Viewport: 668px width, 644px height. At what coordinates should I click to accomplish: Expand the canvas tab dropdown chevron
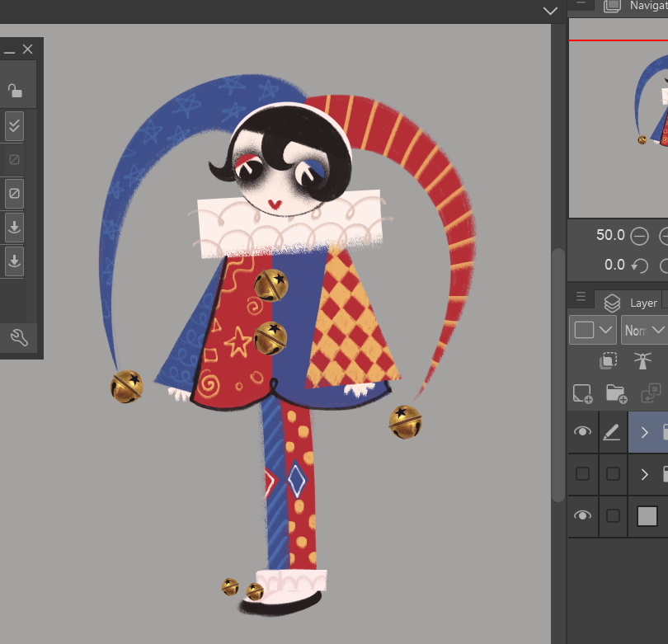click(x=550, y=11)
